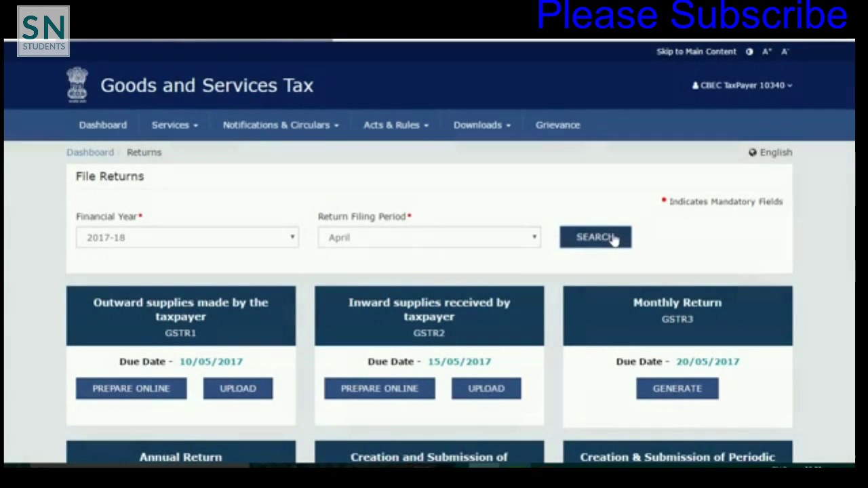This screenshot has width=868, height=488.
Task: Click the File Returns heading
Action: (x=110, y=176)
